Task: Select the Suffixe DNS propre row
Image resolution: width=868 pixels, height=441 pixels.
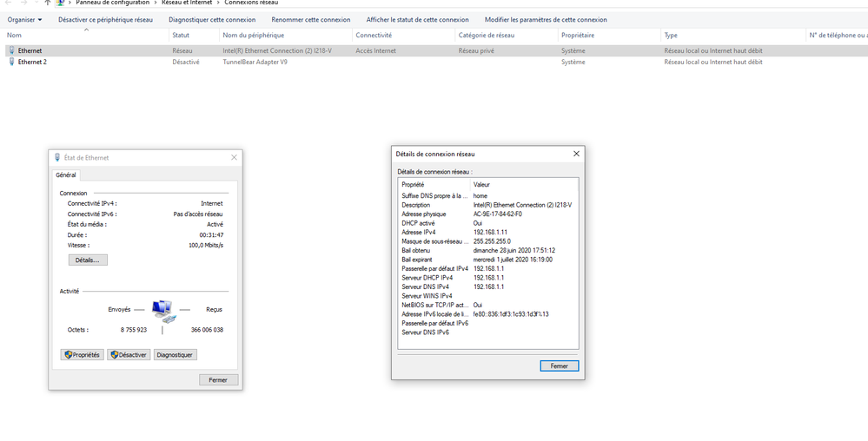Action: [487, 196]
